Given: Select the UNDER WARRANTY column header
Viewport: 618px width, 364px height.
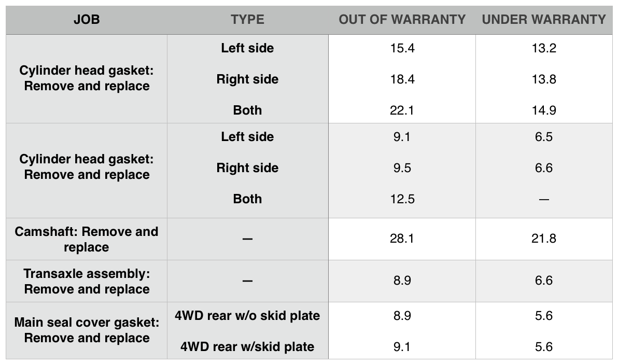Looking at the screenshot, I should pyautogui.click(x=543, y=20).
